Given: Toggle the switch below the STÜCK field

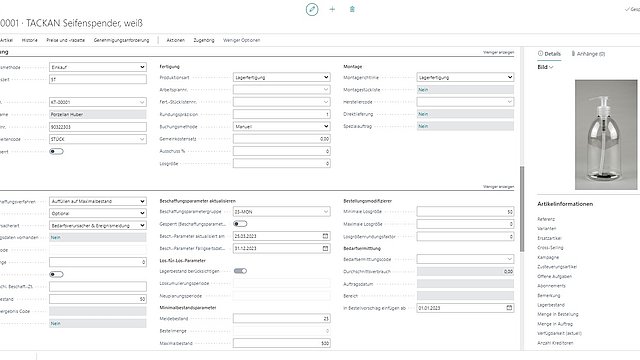Looking at the screenshot, I should [56, 151].
